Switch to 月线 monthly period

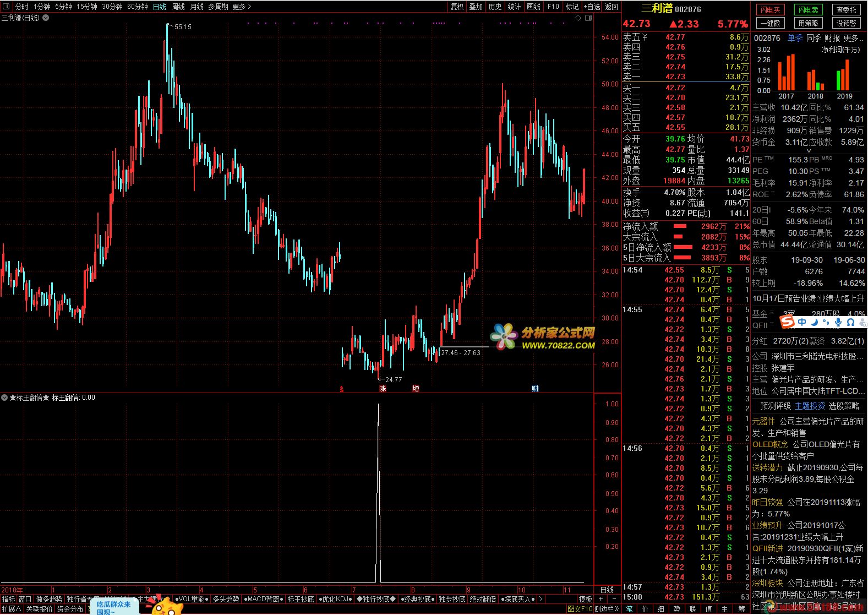click(196, 7)
